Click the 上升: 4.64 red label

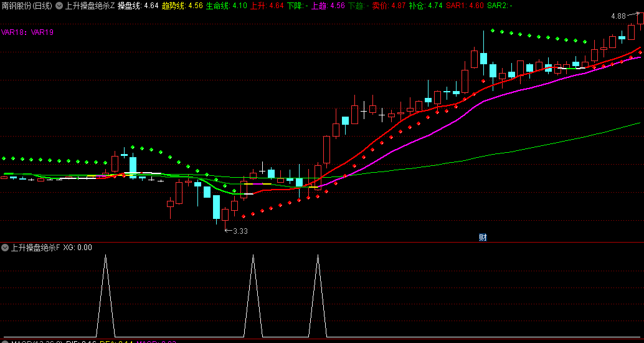tap(267, 6)
